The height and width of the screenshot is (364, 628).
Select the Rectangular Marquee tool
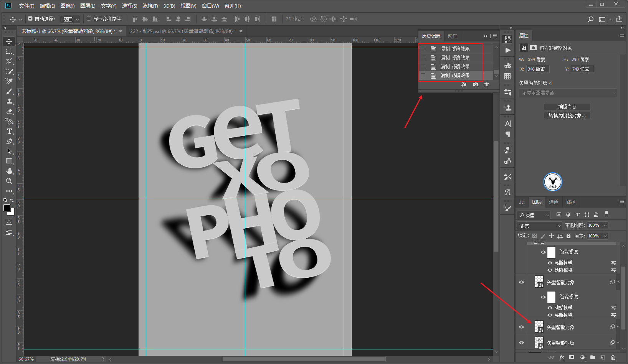(x=9, y=51)
